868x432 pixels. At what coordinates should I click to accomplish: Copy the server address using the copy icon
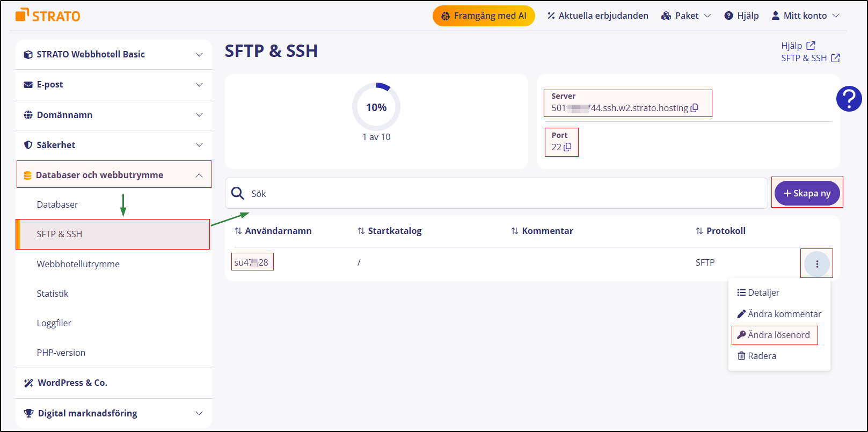[695, 108]
